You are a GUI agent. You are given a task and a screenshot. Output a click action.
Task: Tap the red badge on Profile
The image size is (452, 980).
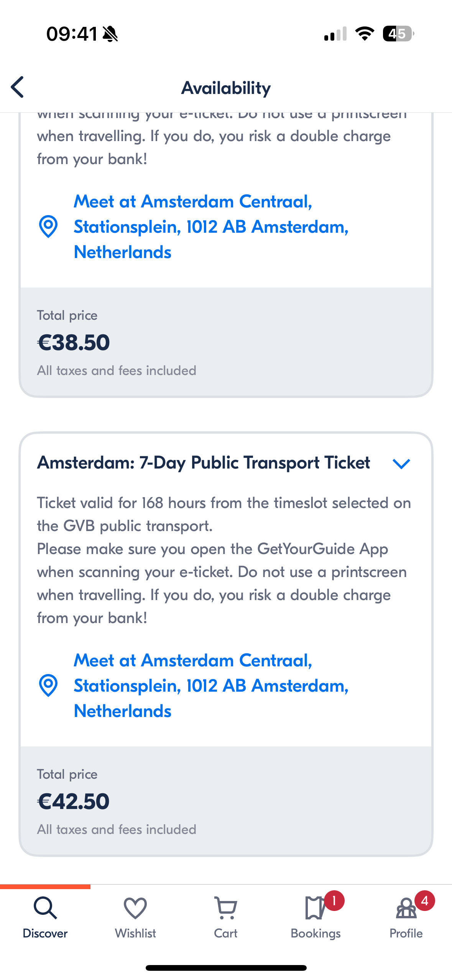tap(424, 901)
